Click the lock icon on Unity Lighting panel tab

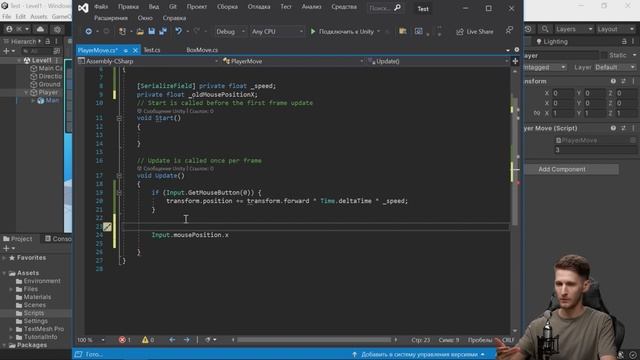[624, 42]
